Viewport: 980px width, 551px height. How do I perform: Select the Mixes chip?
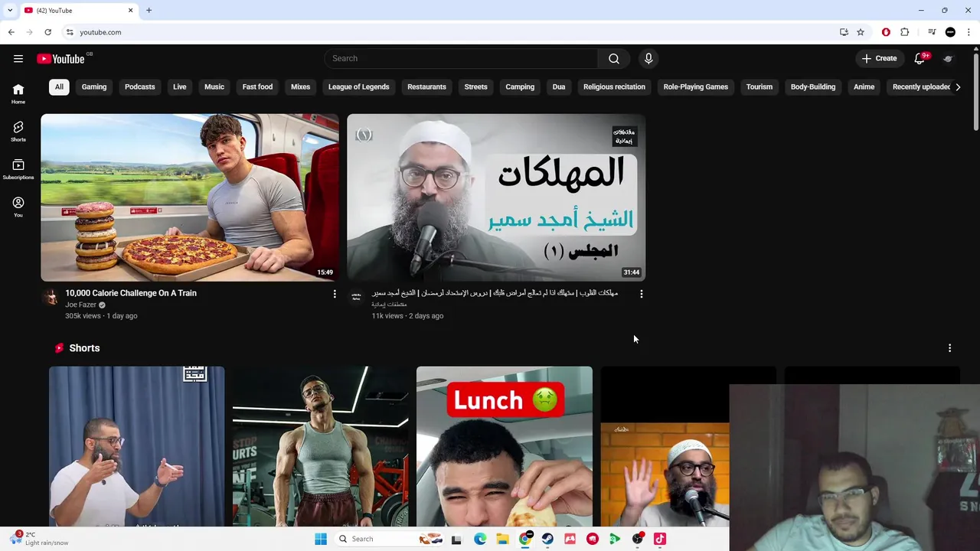(300, 87)
